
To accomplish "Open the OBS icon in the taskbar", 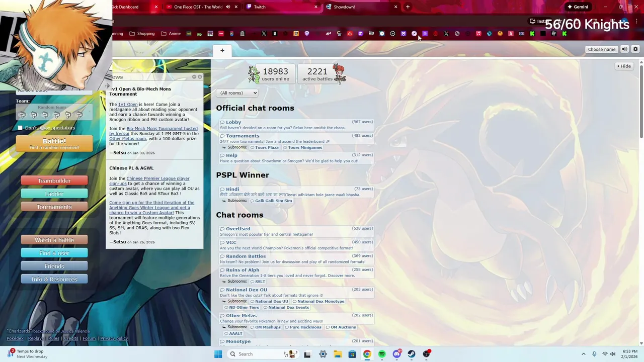I will point(427,354).
